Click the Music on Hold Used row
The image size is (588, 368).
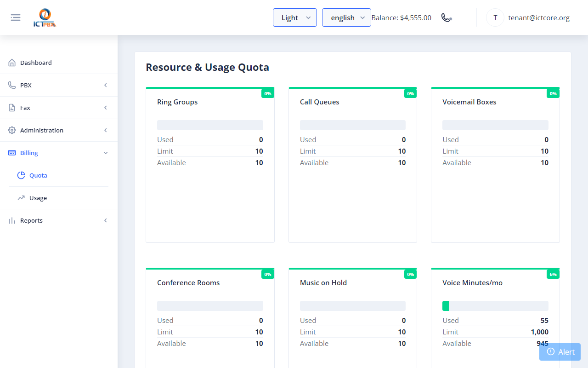(353, 320)
